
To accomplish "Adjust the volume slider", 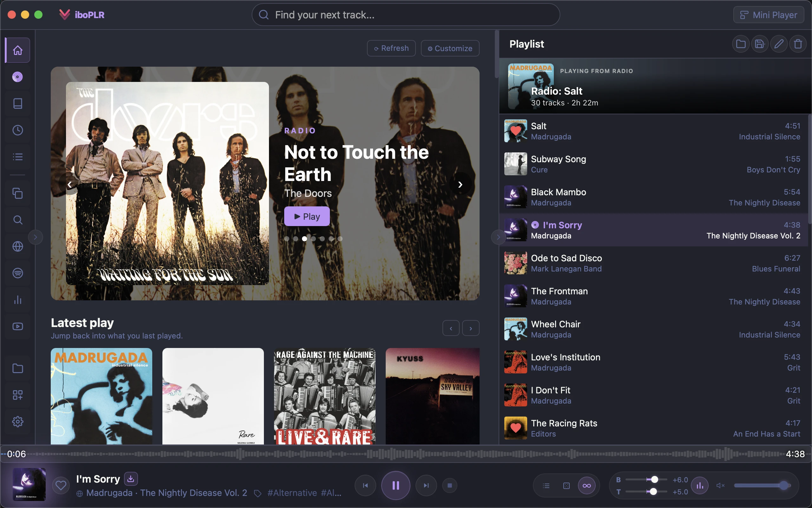I will [762, 485].
